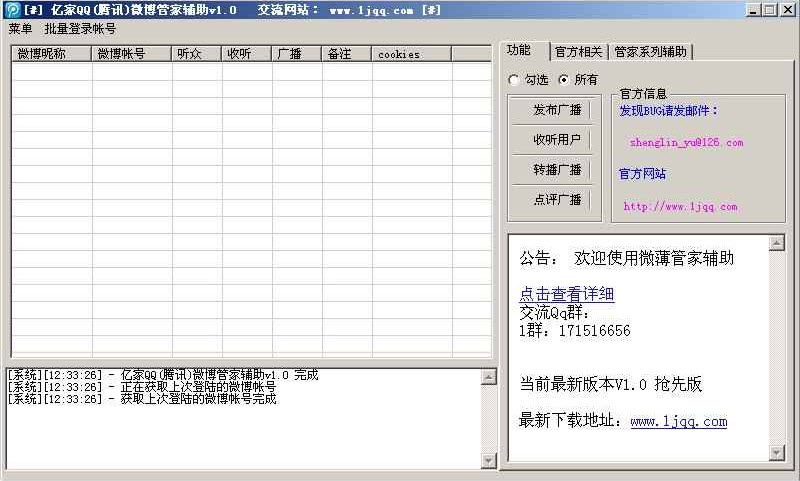This screenshot has height=481, width=800.
Task: Sort by the 广播 column header
Action: pos(296,54)
